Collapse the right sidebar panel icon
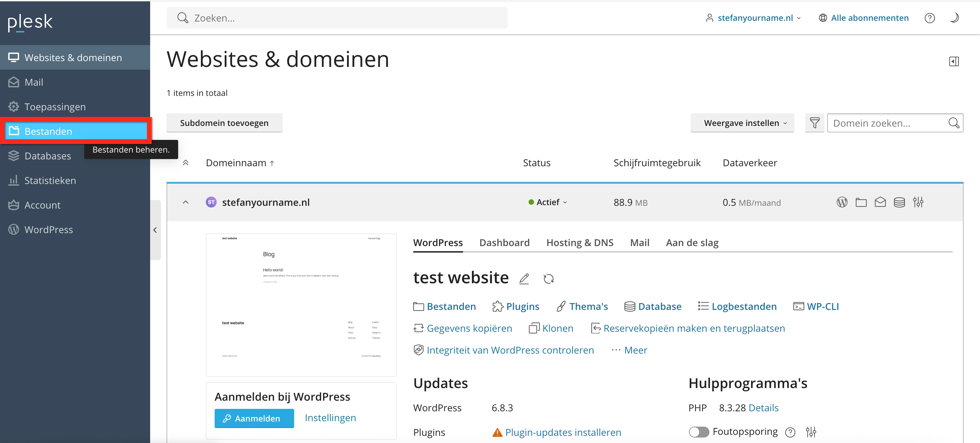This screenshot has width=980, height=443. pyautogui.click(x=953, y=61)
